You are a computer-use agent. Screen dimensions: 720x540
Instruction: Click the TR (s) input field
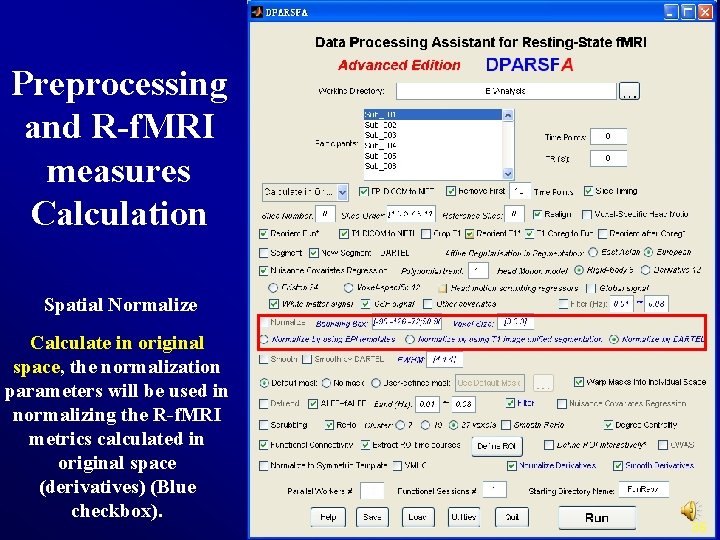click(608, 158)
